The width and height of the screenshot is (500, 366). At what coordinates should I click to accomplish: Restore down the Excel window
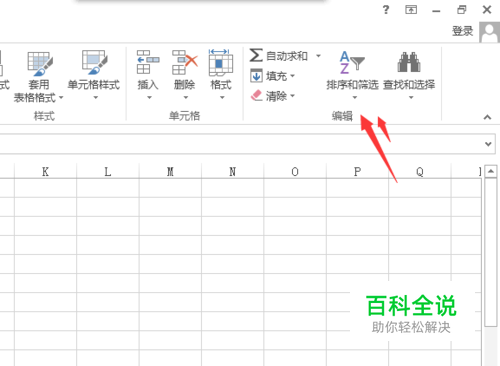[462, 10]
